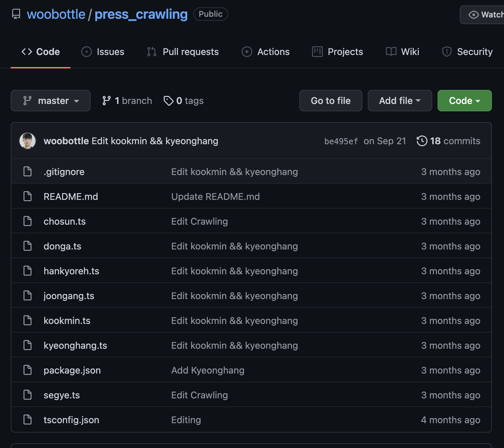Open Editing commit for tsconfig.json

click(186, 420)
